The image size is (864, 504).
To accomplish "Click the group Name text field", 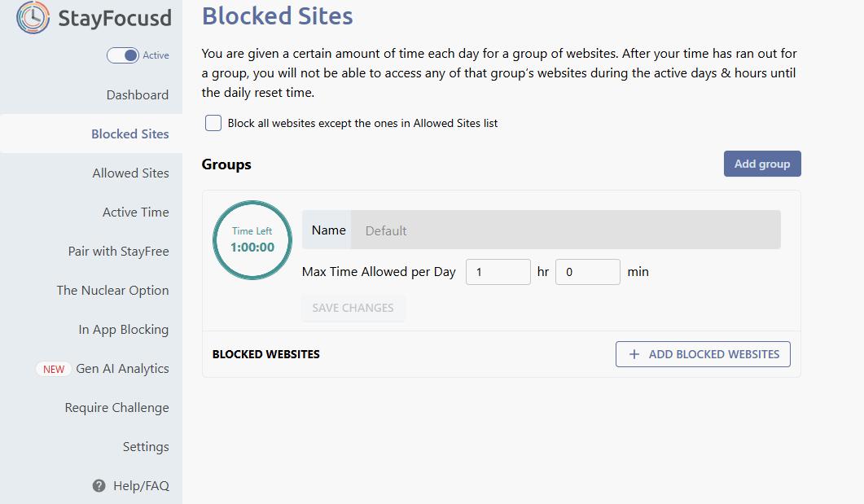I will 565,230.
